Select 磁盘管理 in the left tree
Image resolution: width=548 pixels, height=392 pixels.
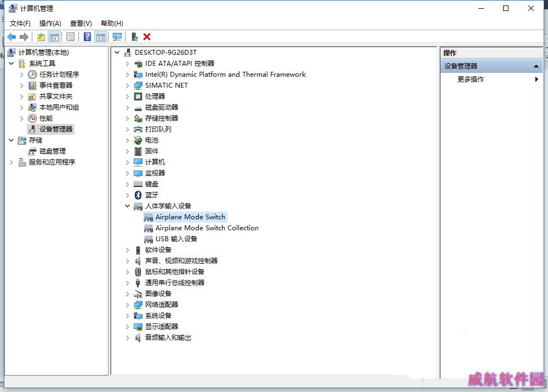[52, 151]
